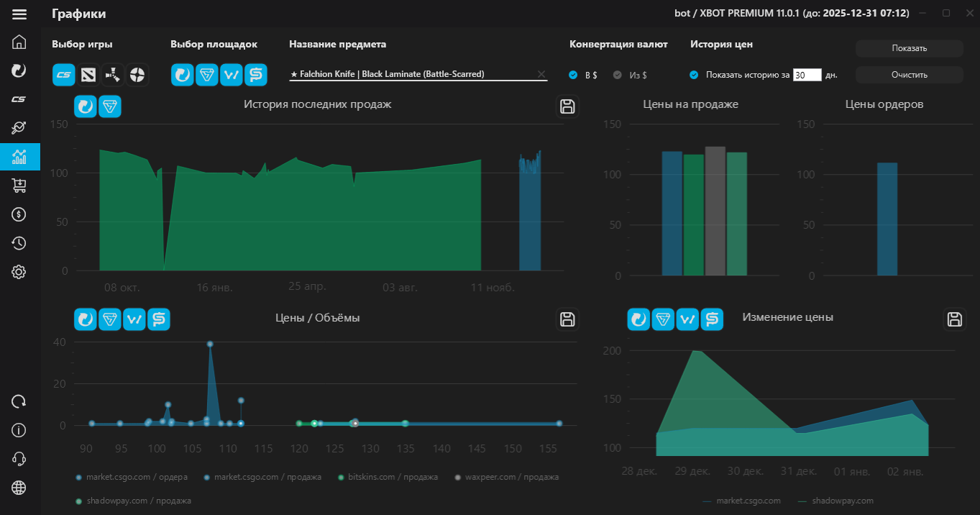
Task: Select the Dota 2 game icon
Action: tap(88, 74)
